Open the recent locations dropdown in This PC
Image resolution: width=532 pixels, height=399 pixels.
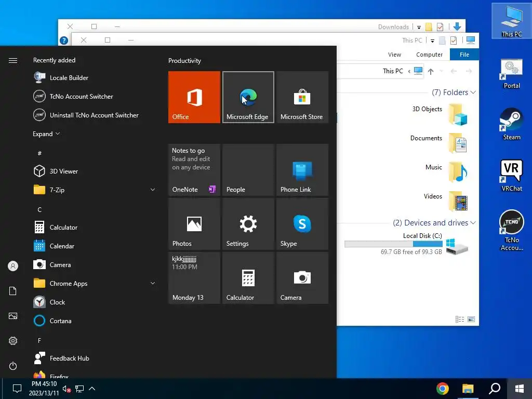pyautogui.click(x=442, y=71)
